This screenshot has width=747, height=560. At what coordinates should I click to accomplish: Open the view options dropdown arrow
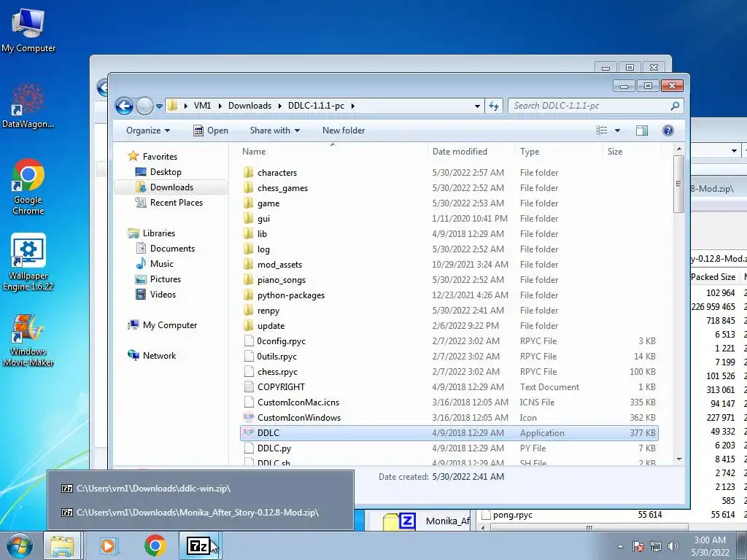pos(617,131)
